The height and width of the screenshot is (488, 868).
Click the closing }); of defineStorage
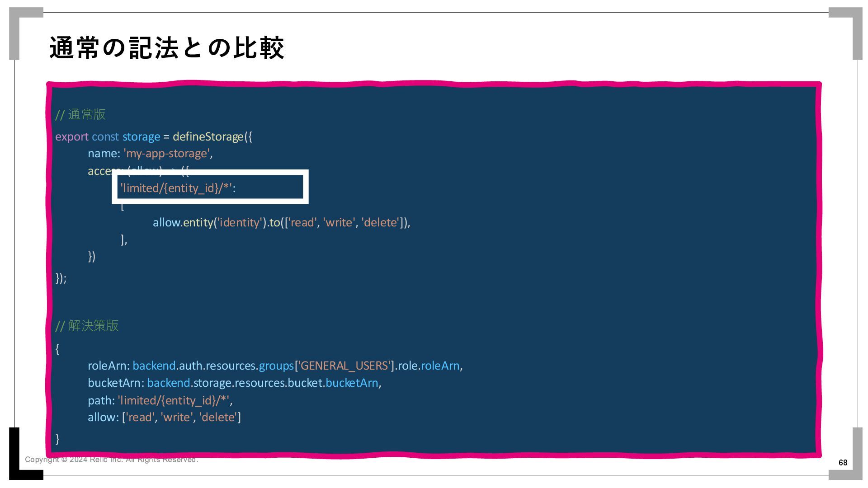tap(61, 278)
